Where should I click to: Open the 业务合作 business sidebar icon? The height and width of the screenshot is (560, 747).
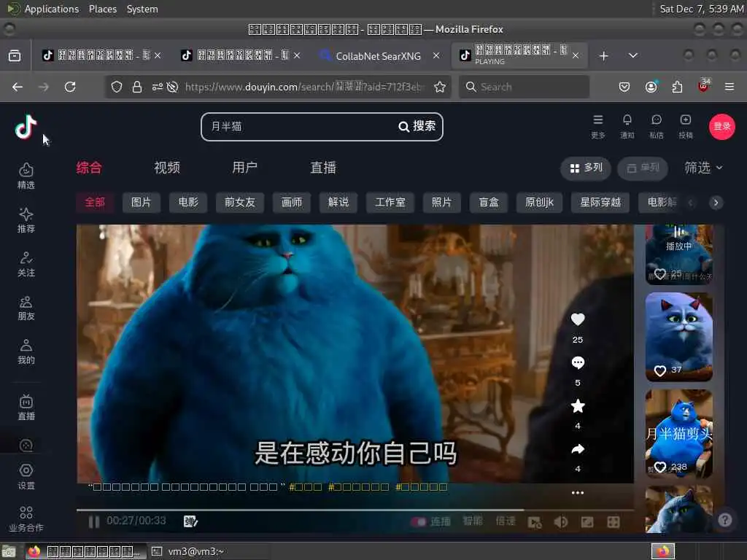(26, 519)
